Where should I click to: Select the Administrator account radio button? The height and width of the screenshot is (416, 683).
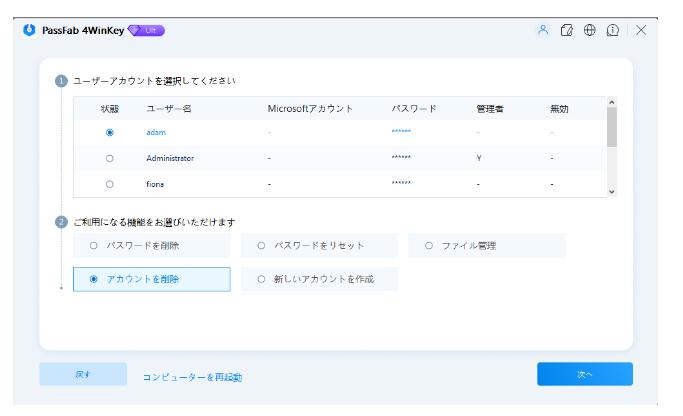point(109,158)
